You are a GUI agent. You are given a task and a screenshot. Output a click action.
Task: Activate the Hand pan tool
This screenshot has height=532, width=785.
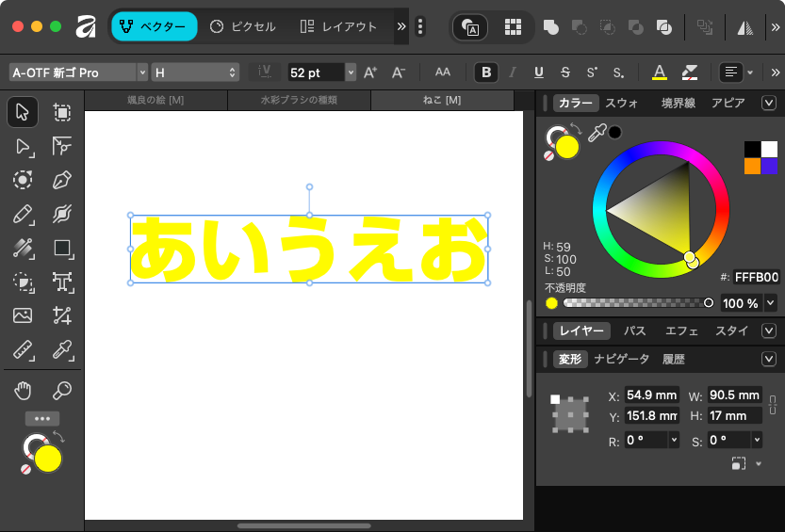click(x=23, y=391)
